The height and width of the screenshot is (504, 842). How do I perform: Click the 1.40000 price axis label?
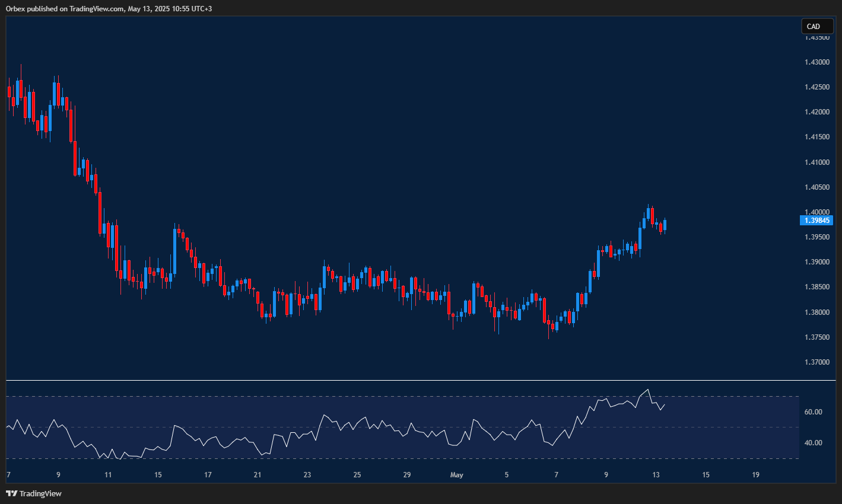point(817,212)
